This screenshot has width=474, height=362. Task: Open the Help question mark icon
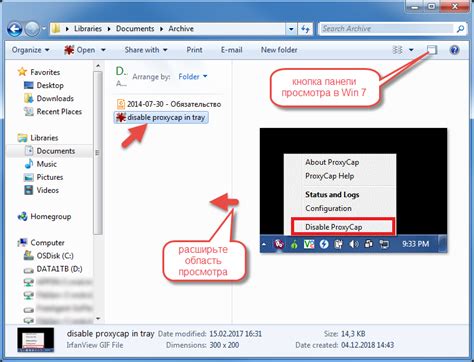pyautogui.click(x=454, y=50)
